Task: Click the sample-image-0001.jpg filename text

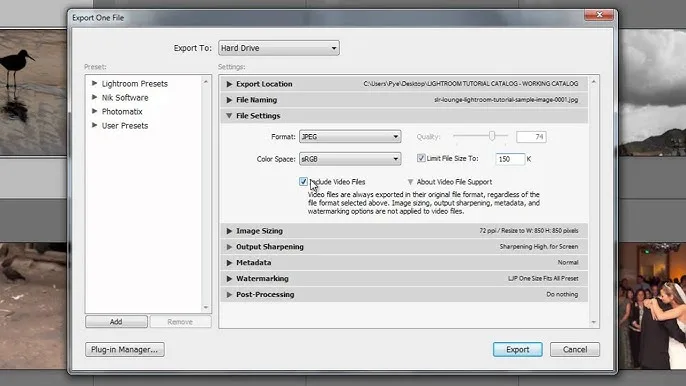Action: click(506, 100)
